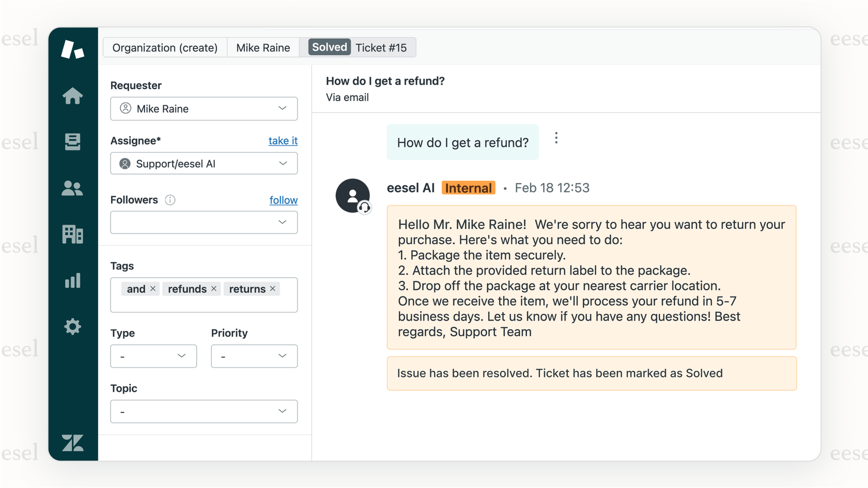The image size is (868, 488).
Task: Click the follow link next to Followers
Action: (283, 200)
